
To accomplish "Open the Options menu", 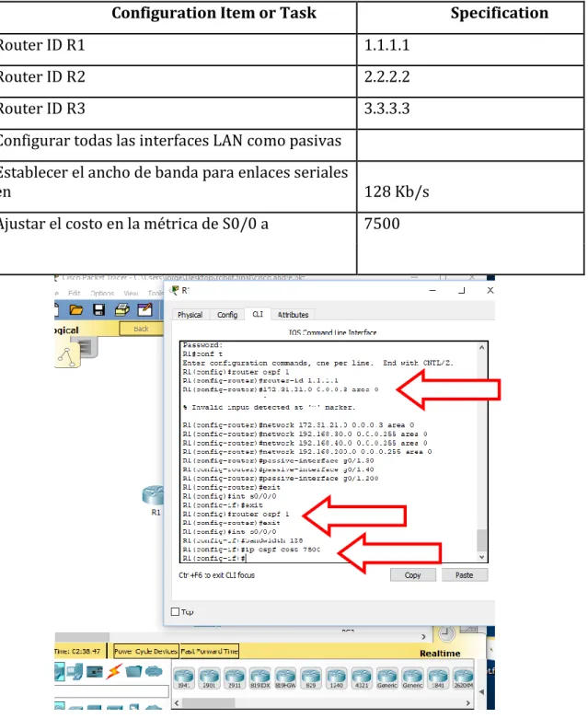I will [x=102, y=293].
